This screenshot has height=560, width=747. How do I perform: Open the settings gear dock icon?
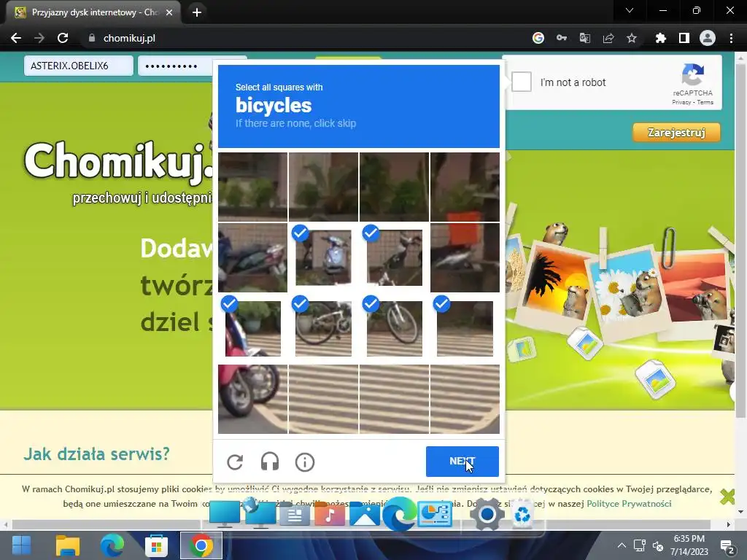coord(487,514)
